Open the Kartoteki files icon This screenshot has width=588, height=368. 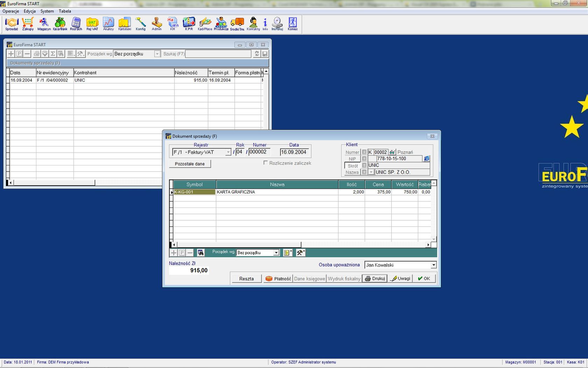tap(125, 24)
